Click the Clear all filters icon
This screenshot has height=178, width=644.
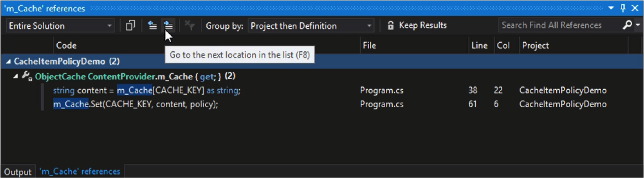click(190, 26)
